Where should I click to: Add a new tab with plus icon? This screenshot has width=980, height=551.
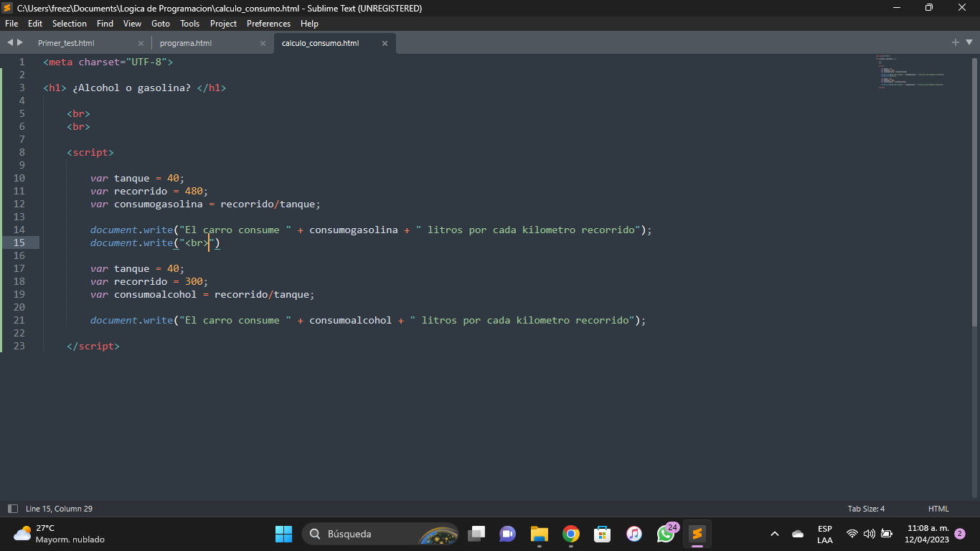tap(956, 43)
